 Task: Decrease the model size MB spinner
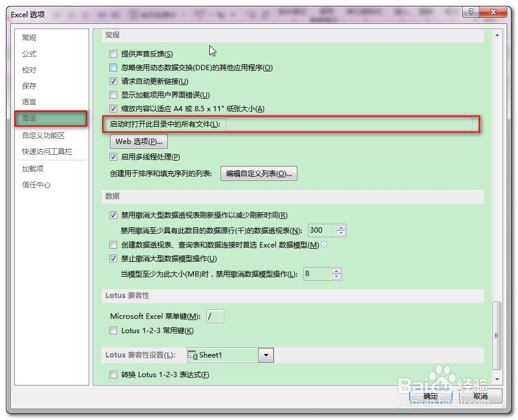click(336, 277)
